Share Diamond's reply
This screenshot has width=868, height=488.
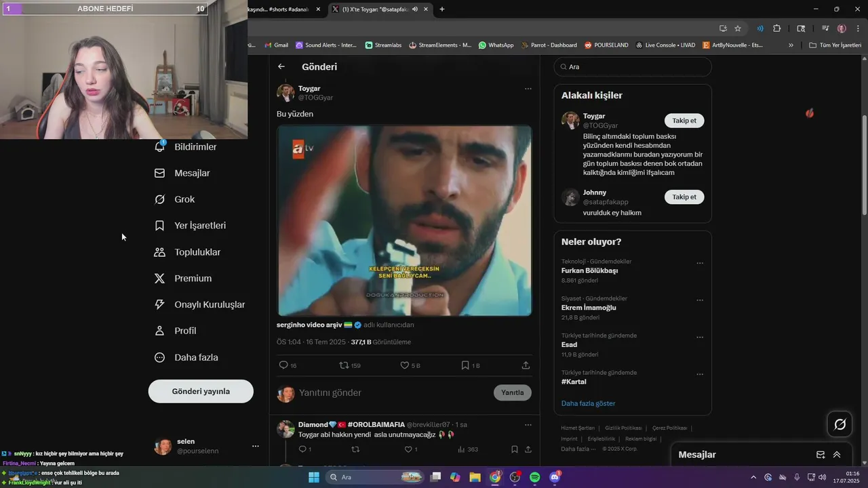pyautogui.click(x=528, y=449)
